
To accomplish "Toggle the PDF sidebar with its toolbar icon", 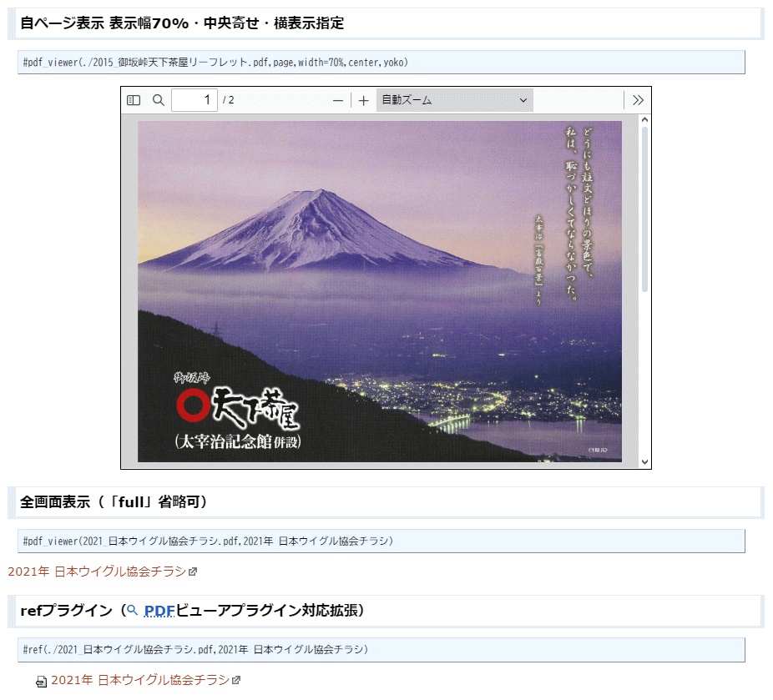I will pos(134,100).
